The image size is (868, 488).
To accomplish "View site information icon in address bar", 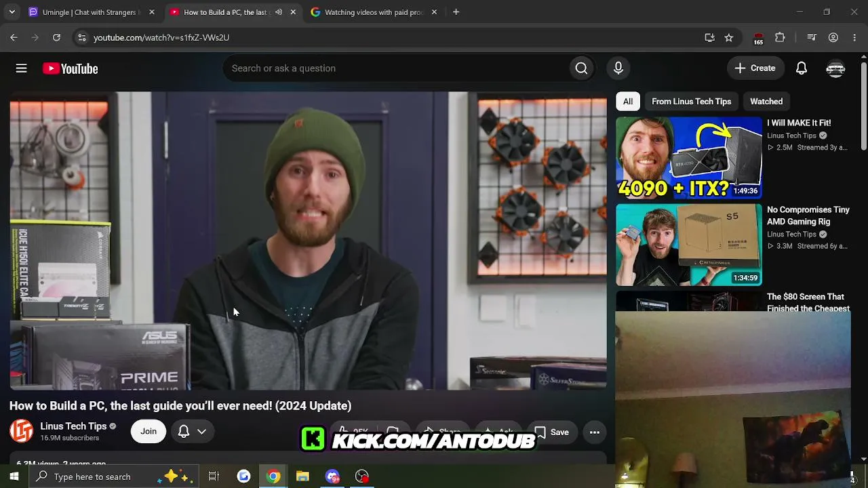I will [81, 38].
